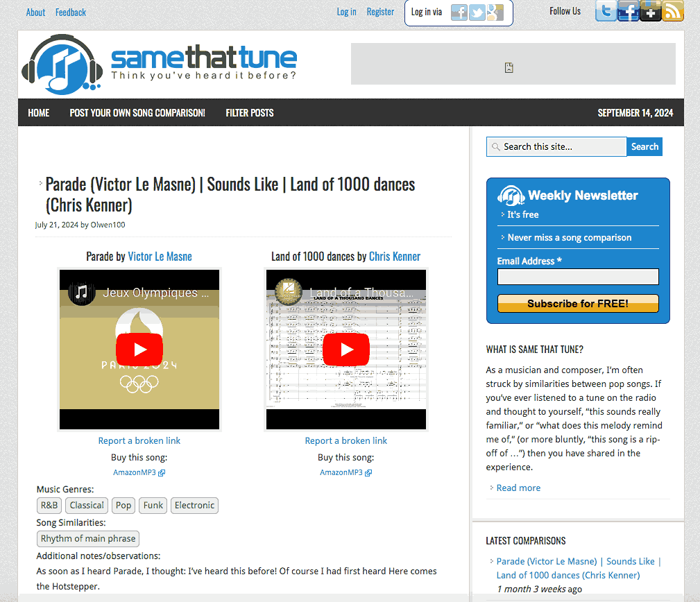Click the Search this site input field
This screenshot has width=700, height=602.
coord(556,147)
